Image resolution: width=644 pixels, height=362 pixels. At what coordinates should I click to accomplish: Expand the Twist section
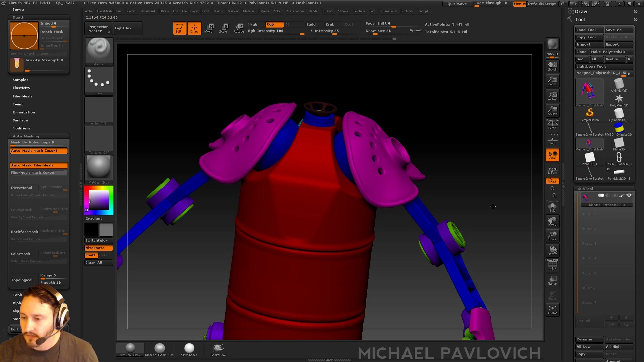(18, 104)
